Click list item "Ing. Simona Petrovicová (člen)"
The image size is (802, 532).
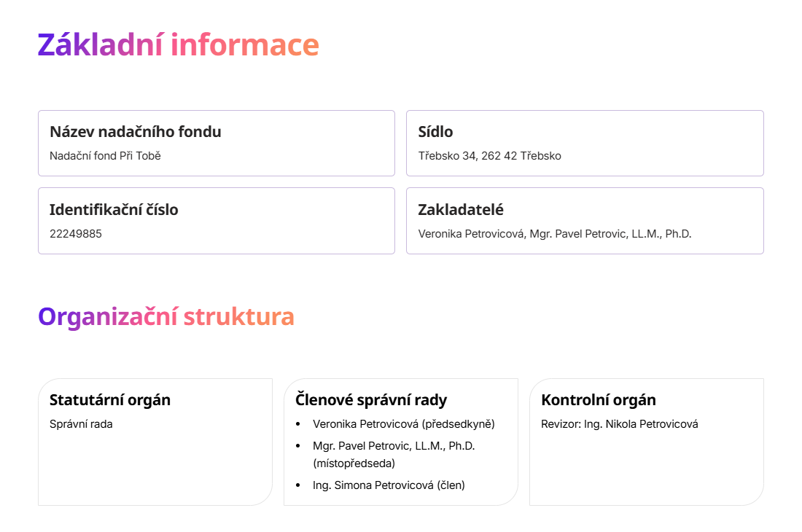389,485
